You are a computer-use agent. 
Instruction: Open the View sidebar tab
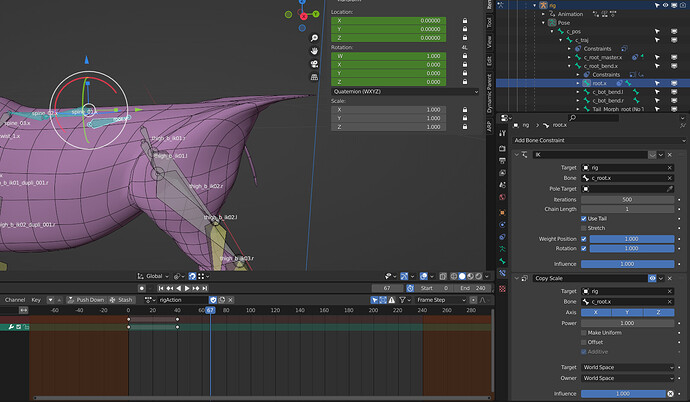(x=489, y=42)
